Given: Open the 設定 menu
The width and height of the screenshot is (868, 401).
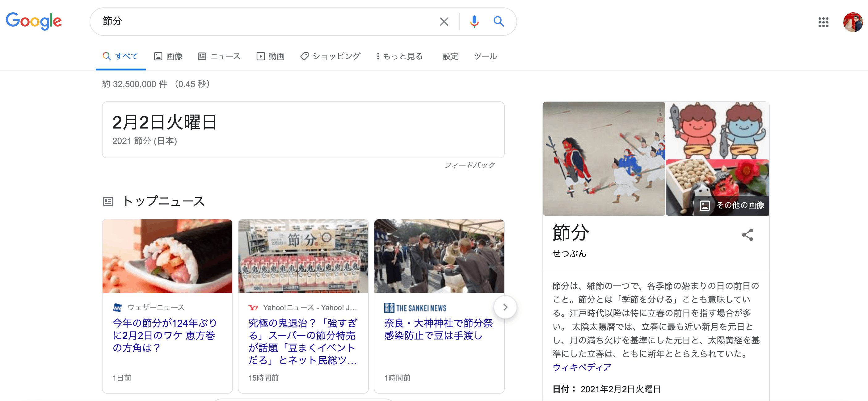Looking at the screenshot, I should pos(450,56).
